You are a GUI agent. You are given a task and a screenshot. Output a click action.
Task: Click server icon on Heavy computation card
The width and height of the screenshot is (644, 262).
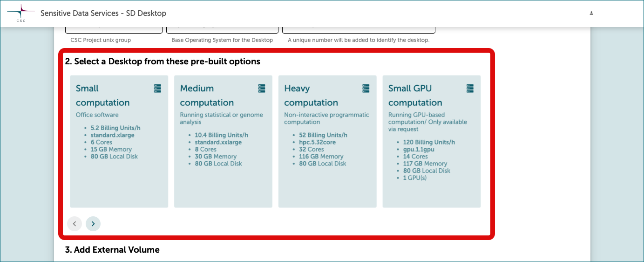click(366, 88)
